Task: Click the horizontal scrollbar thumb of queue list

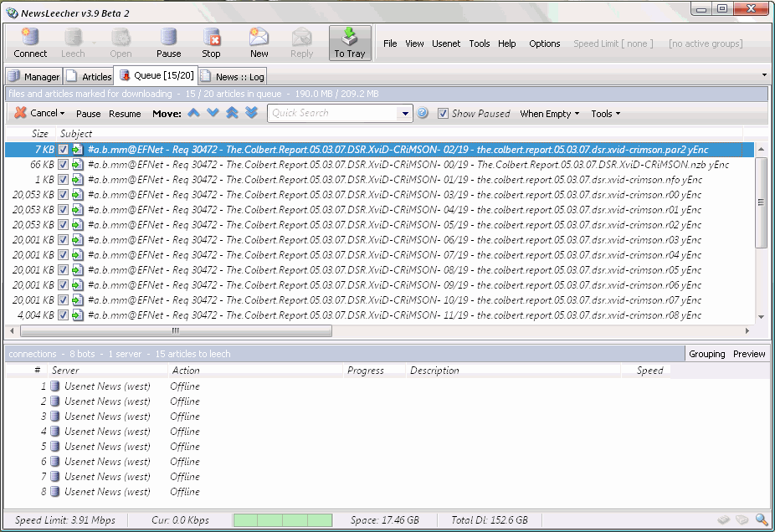Action: pos(176,330)
